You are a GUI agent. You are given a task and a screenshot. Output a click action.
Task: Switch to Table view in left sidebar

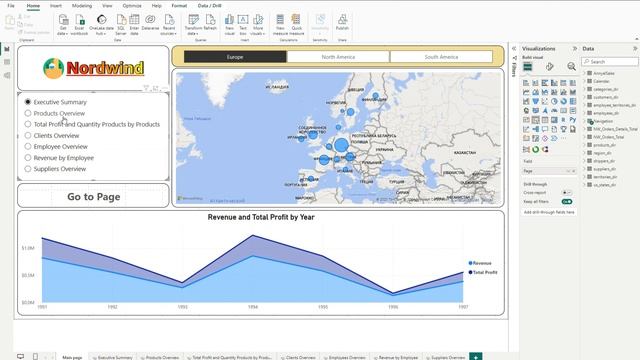(7, 62)
